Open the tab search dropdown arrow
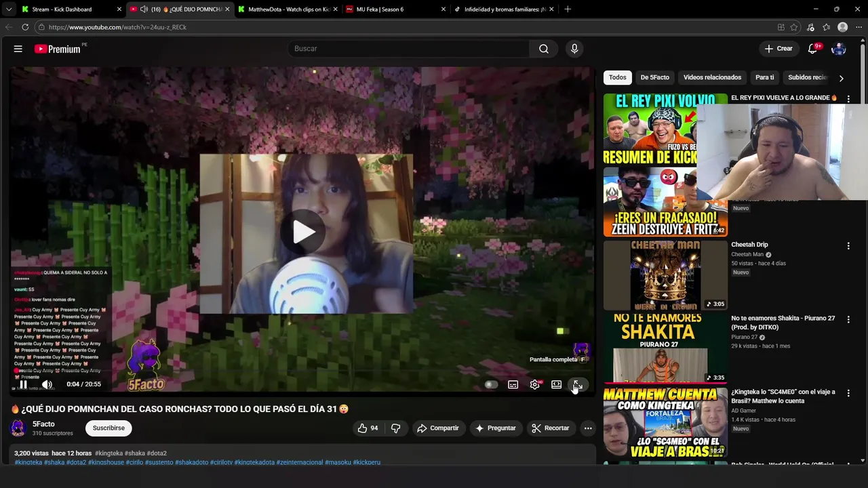The width and height of the screenshot is (868, 488). [9, 9]
